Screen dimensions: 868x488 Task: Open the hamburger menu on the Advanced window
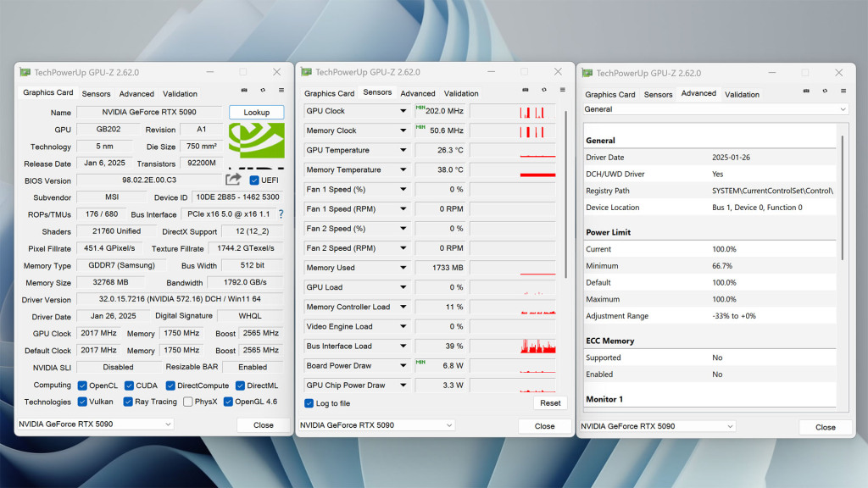click(842, 91)
